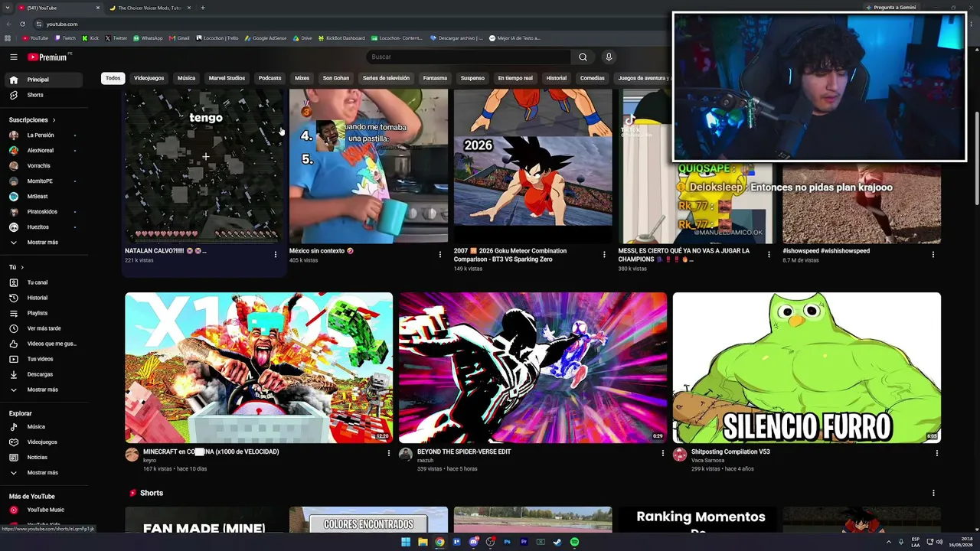
Task: Open the México sin contexto short
Action: 368,166
